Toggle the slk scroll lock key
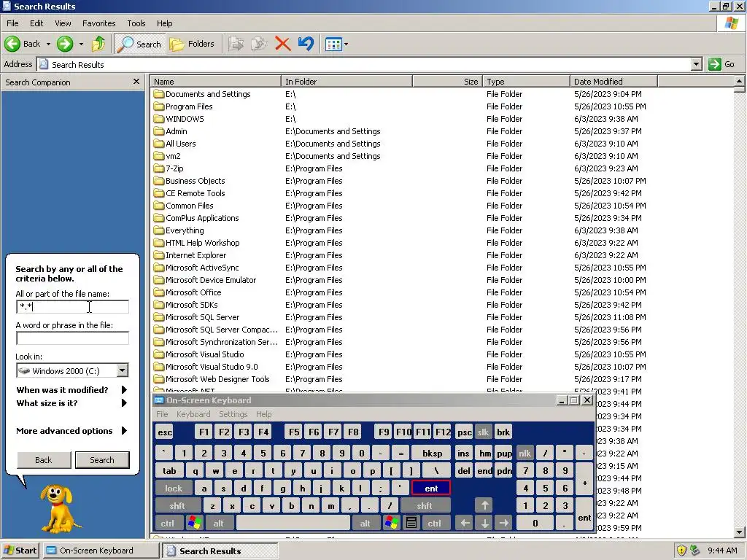Viewport: 747px width, 560px height. point(483,432)
